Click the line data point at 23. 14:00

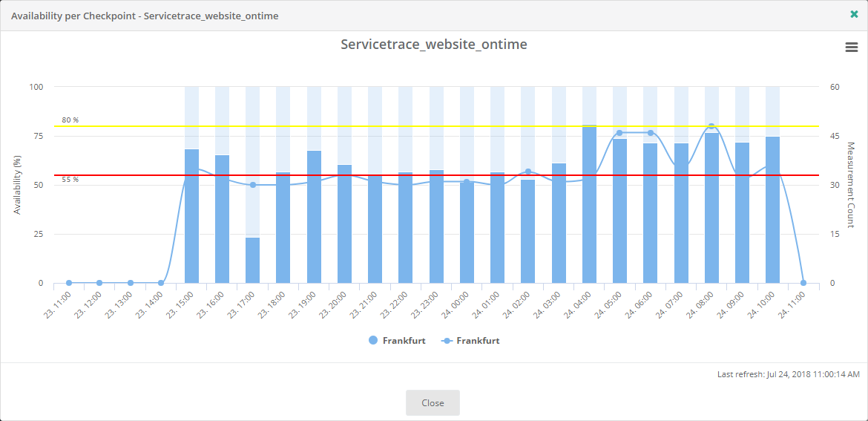click(160, 282)
